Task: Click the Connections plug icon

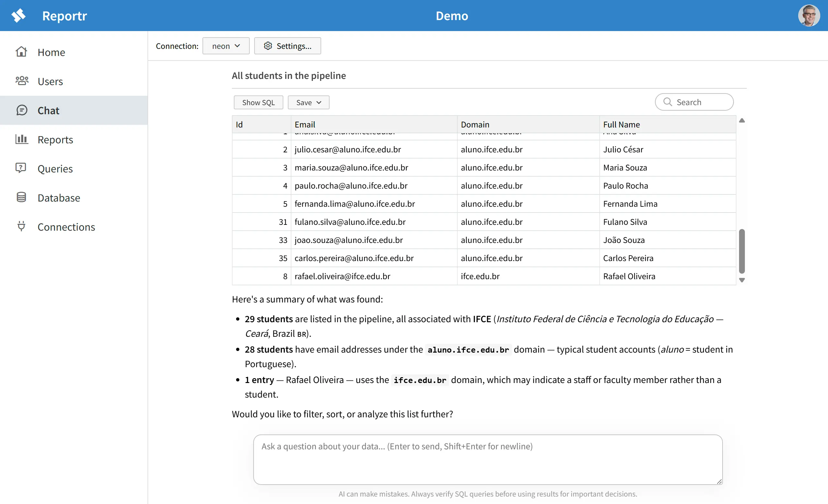Action: (x=21, y=226)
